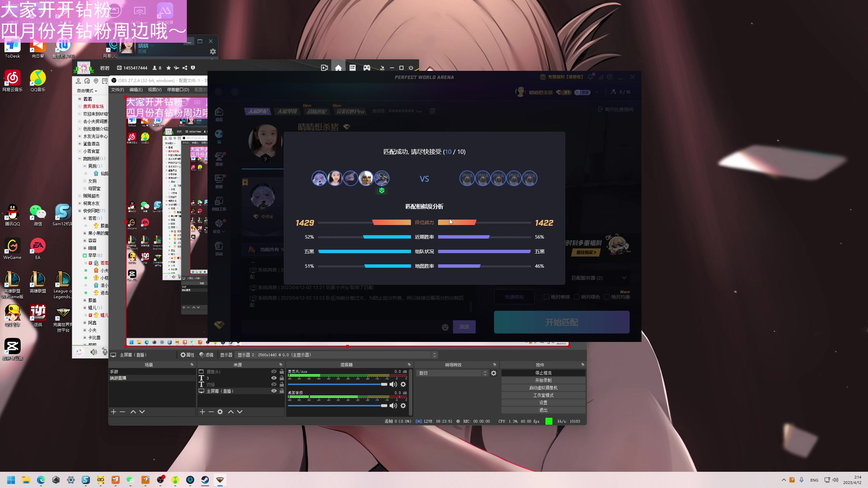
Task: Open the 显示器 2 display selector
Action: point(337,355)
